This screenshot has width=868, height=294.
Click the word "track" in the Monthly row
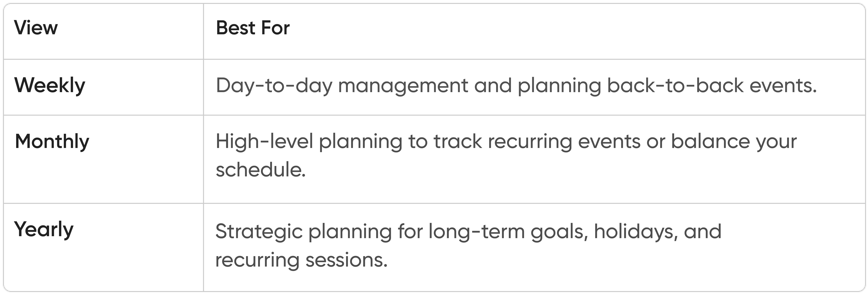(x=458, y=141)
